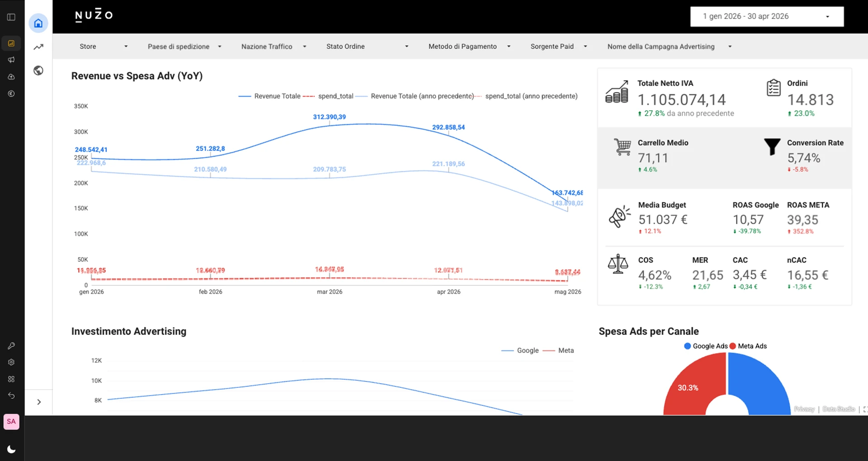Click the undo back arrow icon
Viewport: 868px width, 461px height.
(11, 395)
